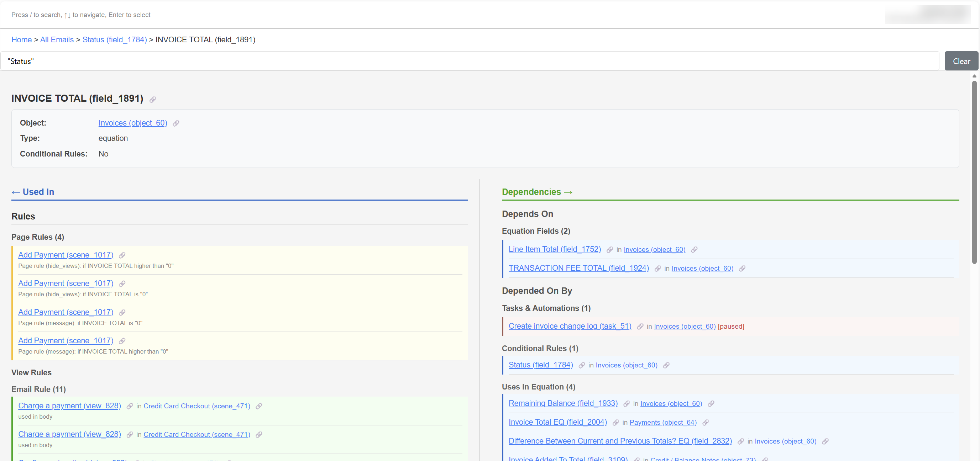Open All Emails breadcrumb link
The image size is (980, 461).
(57, 39)
